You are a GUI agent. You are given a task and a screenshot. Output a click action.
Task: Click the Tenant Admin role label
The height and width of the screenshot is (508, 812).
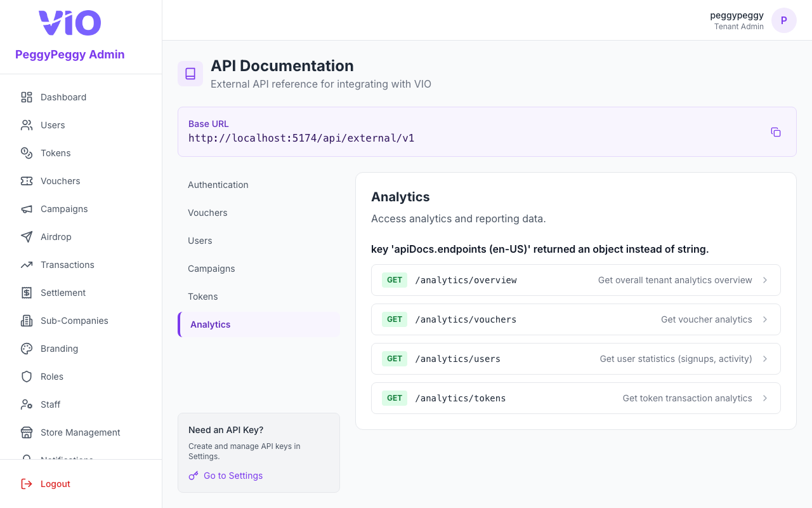[x=738, y=27]
